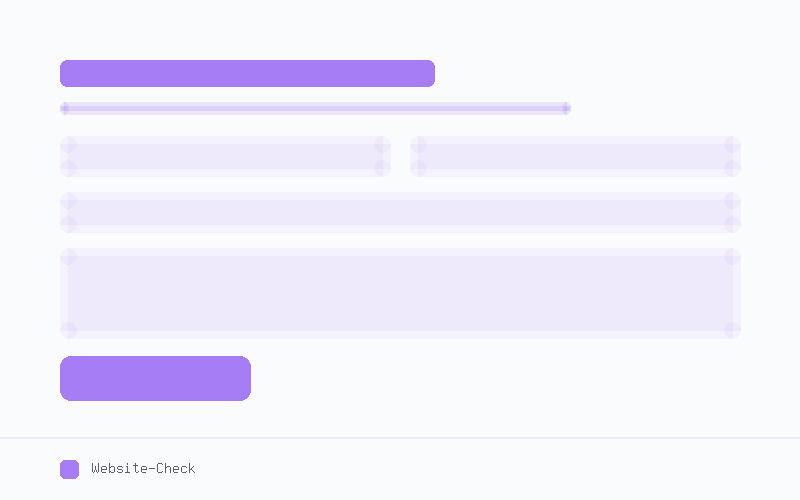Select the second short field under the subtitle

pos(576,157)
